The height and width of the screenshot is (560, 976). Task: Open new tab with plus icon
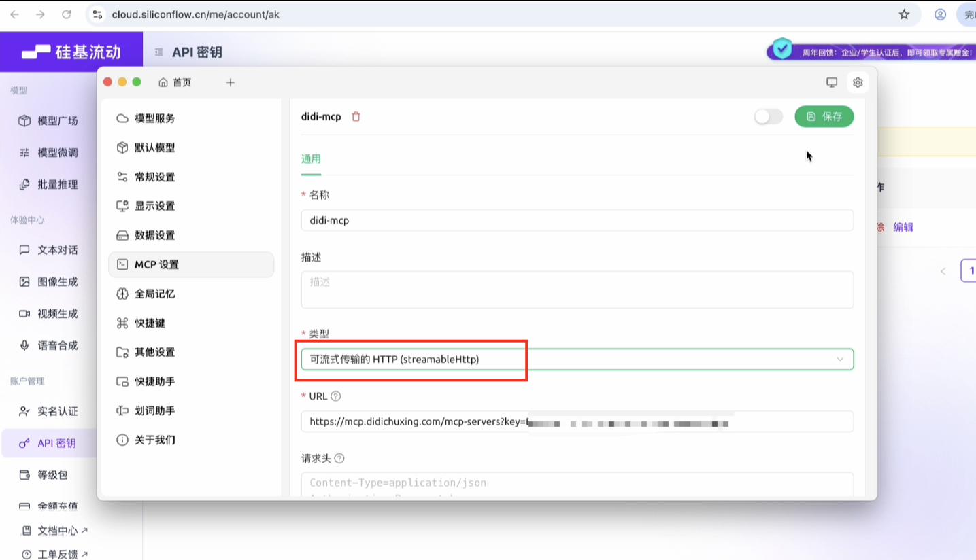click(231, 82)
